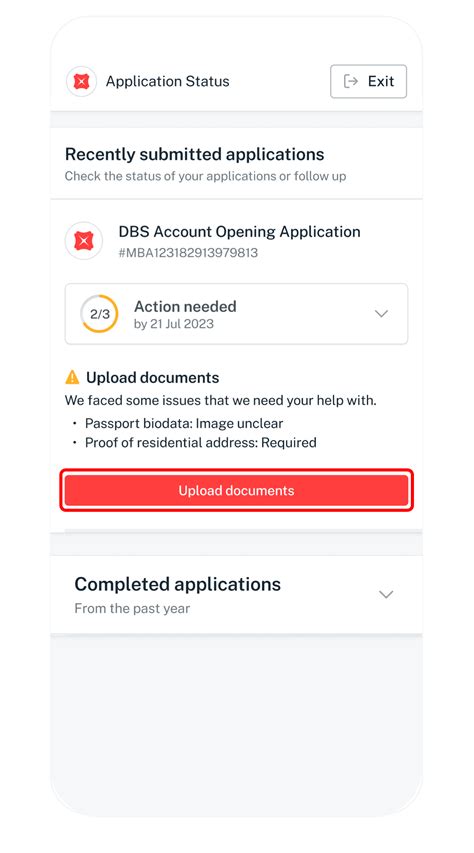Select the Application Status header title

point(168,82)
